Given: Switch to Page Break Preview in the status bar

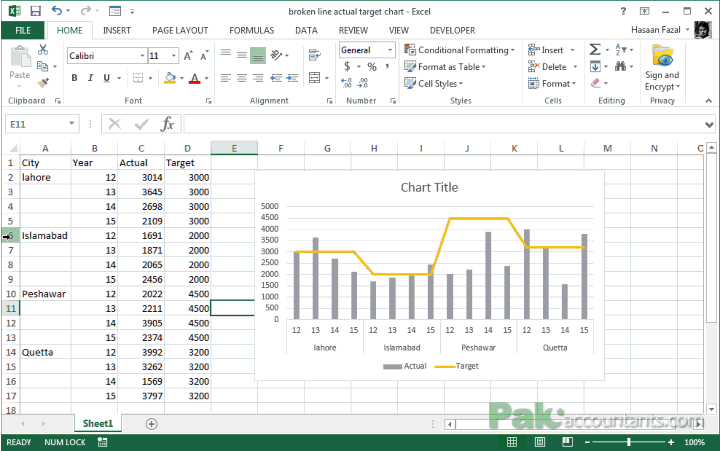Looking at the screenshot, I should [x=568, y=442].
